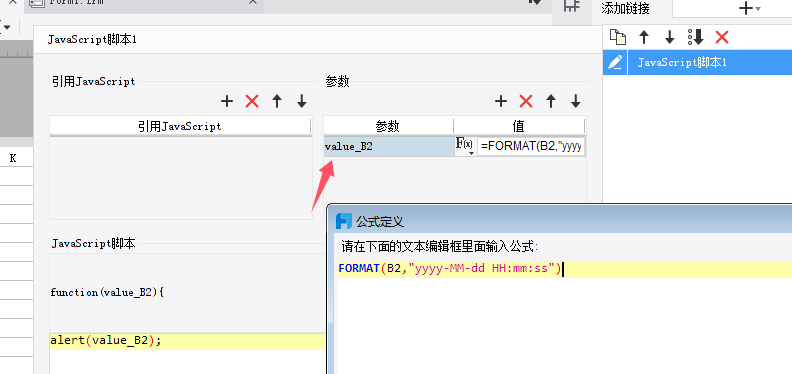Click the 引用JavaScript column header
Image resolution: width=792 pixels, height=374 pixels.
[x=180, y=126]
